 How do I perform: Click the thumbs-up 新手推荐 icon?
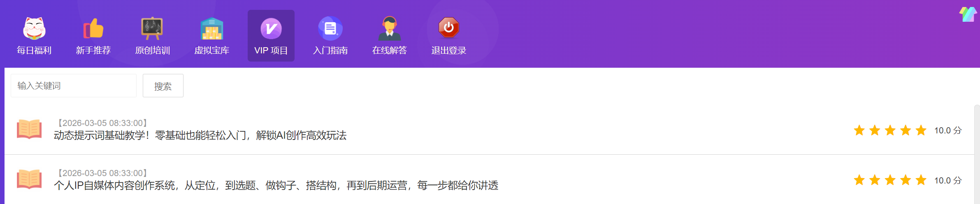click(93, 28)
